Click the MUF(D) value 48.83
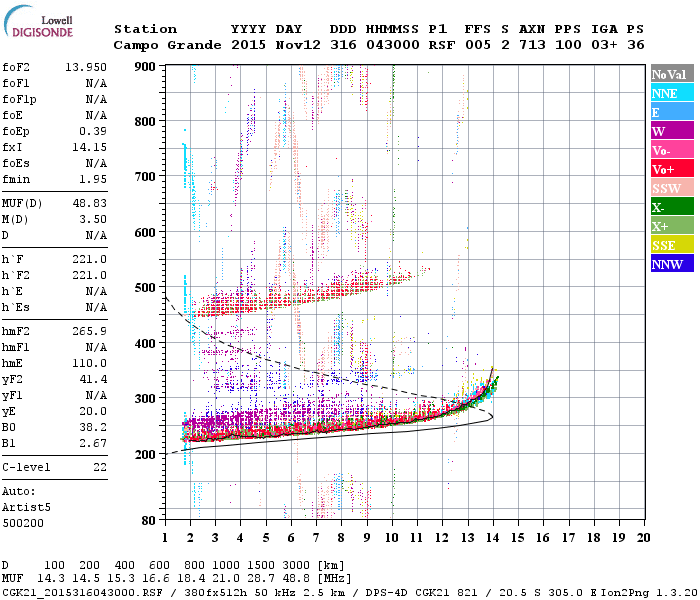 pos(89,203)
